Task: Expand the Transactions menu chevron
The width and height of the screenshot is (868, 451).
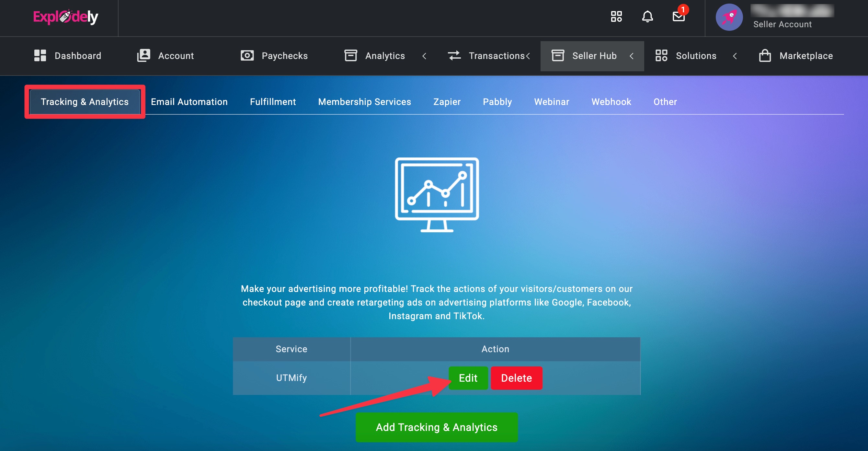Action: [528, 56]
